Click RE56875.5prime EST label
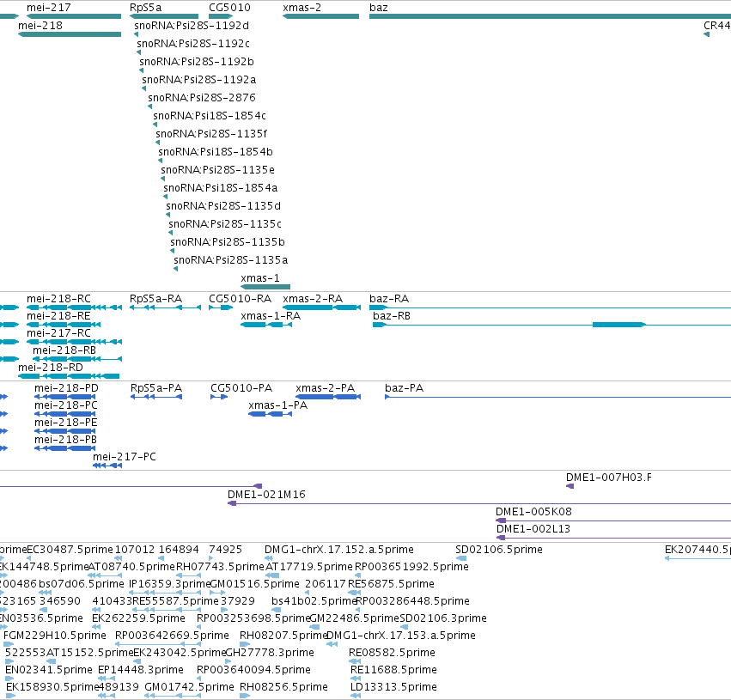 point(391,584)
